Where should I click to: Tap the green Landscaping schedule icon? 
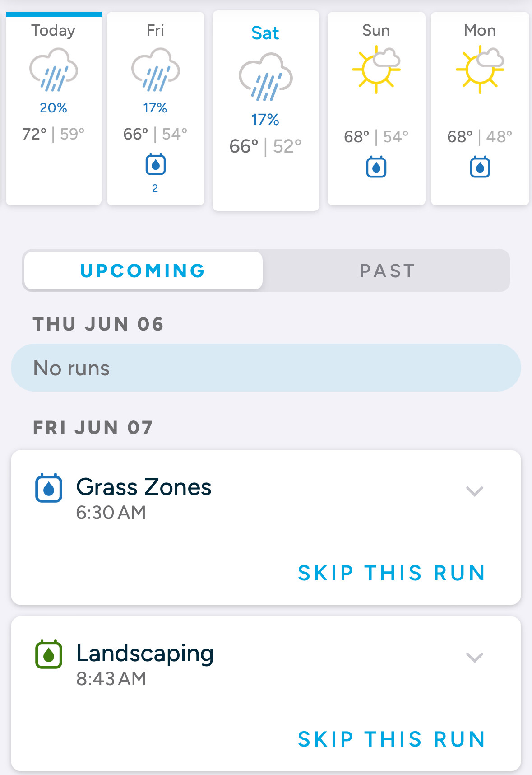pyautogui.click(x=49, y=654)
